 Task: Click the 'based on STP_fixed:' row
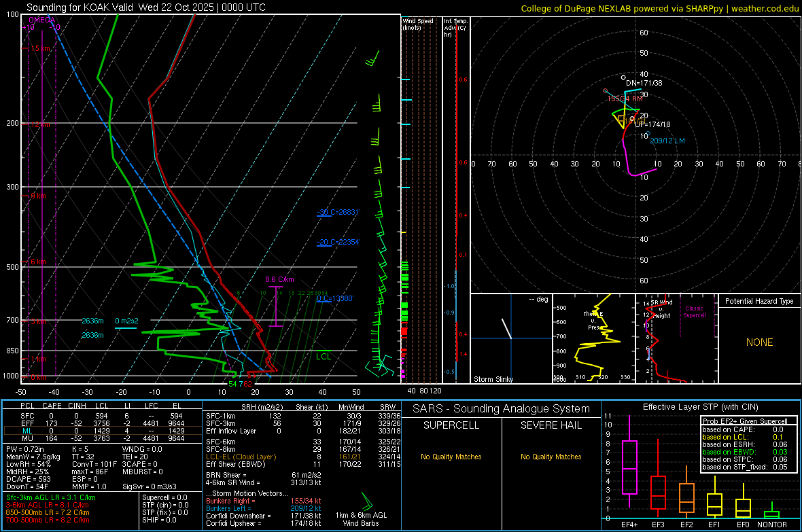(745, 467)
